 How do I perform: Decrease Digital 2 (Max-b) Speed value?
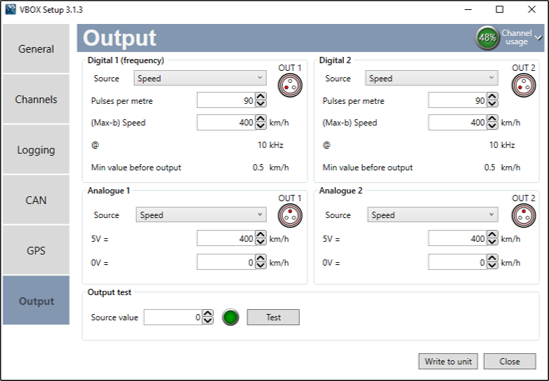point(492,126)
